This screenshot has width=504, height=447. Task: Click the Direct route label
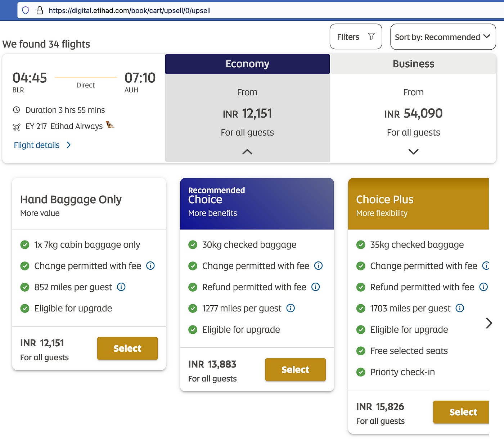pos(86,85)
